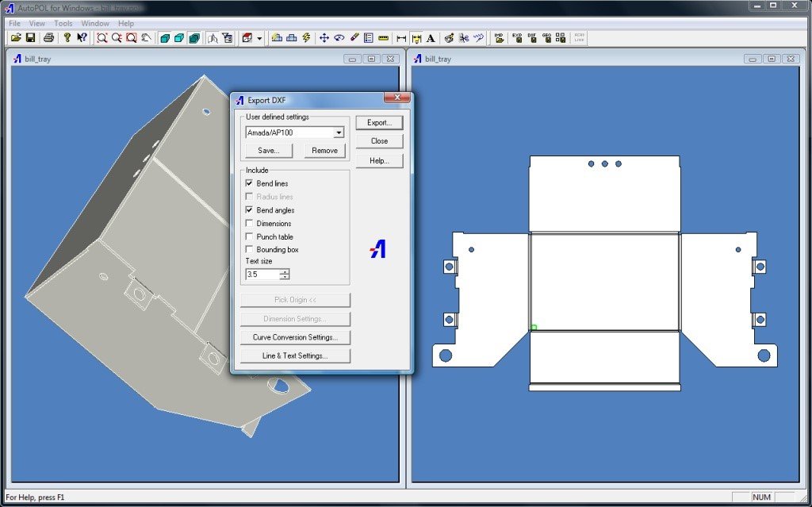Open the Amada/AP100 settings dropdown
This screenshot has height=507, width=812.
coord(339,133)
